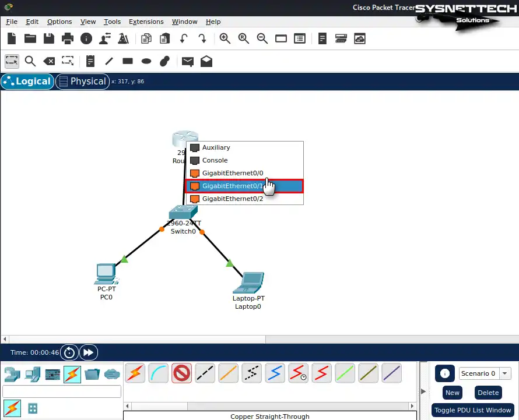Select the End Devices category icon
The width and height of the screenshot is (519, 420).
[33, 375]
